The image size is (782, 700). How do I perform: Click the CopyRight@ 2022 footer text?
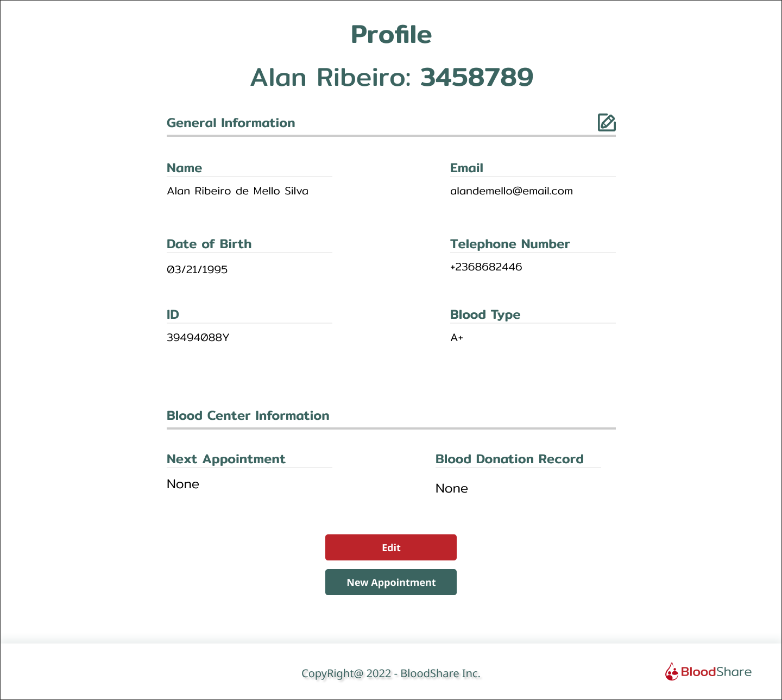click(x=391, y=673)
